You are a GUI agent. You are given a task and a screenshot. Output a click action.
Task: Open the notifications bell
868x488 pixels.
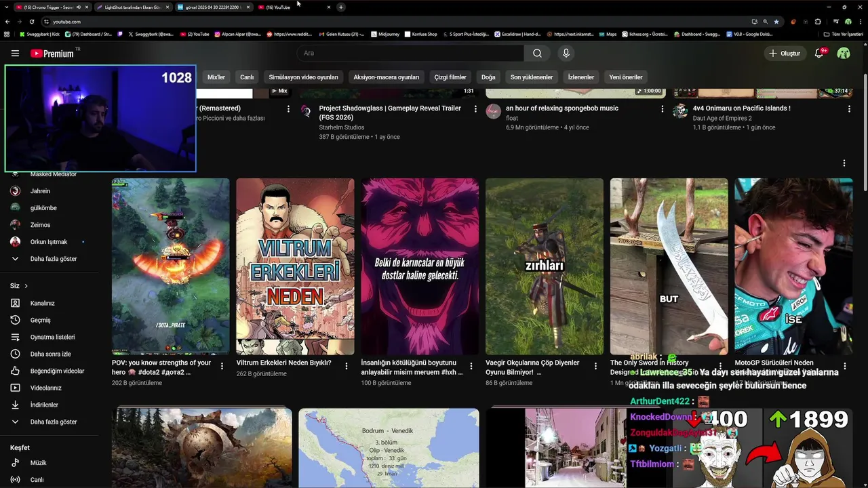[819, 53]
